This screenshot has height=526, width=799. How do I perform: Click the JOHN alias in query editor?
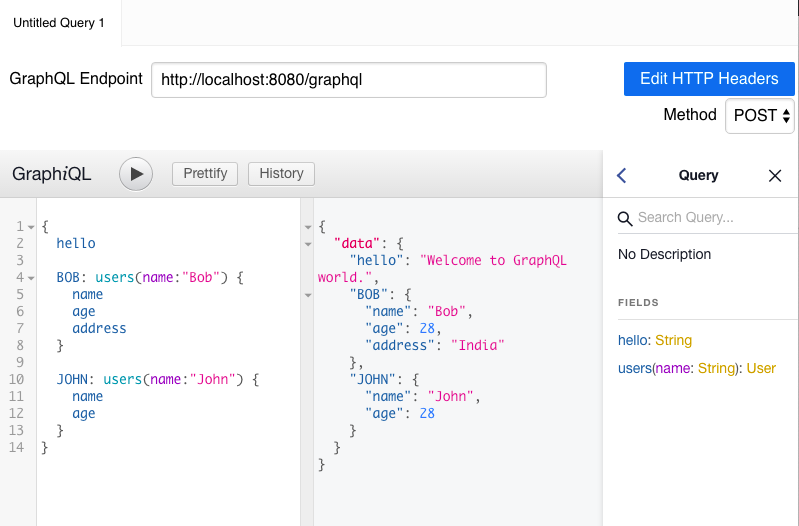(x=72, y=380)
